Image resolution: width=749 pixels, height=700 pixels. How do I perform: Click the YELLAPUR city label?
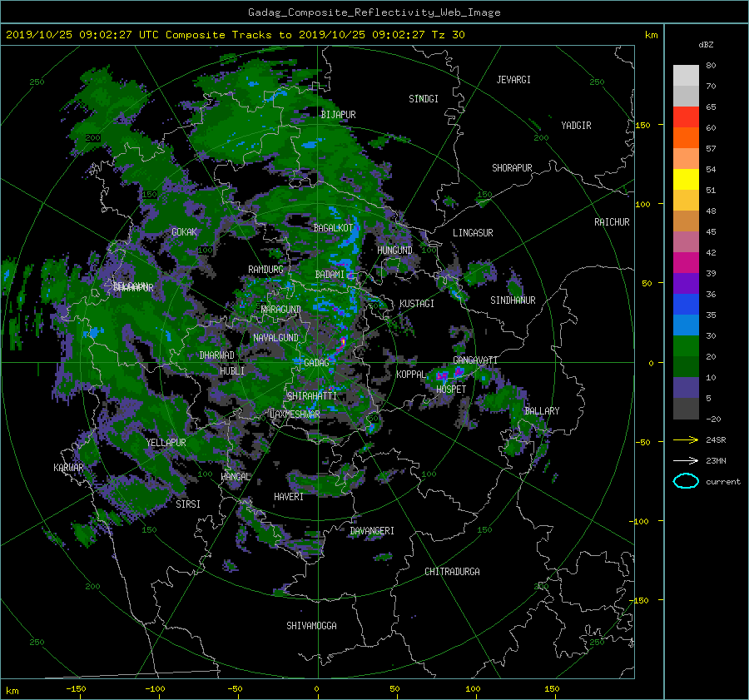166,443
